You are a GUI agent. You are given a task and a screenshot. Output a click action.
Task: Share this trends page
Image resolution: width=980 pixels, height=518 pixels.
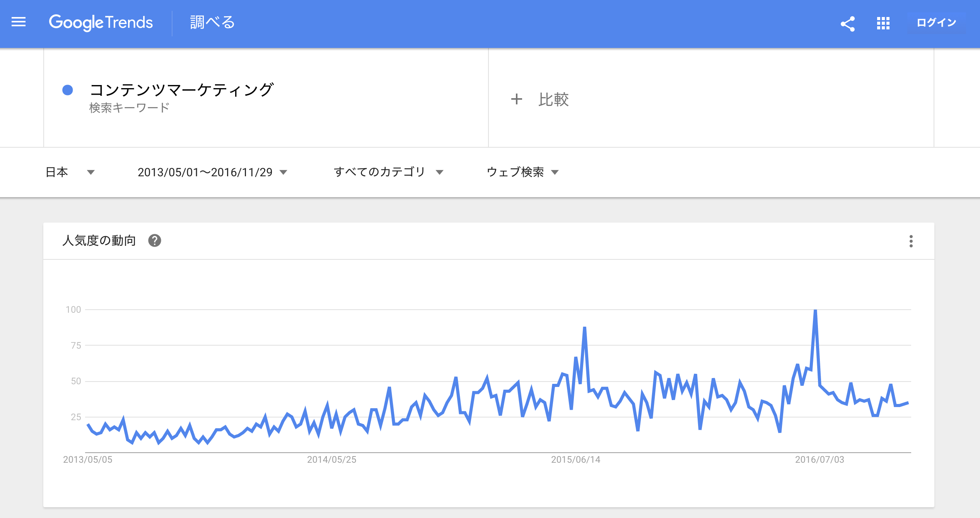point(847,24)
